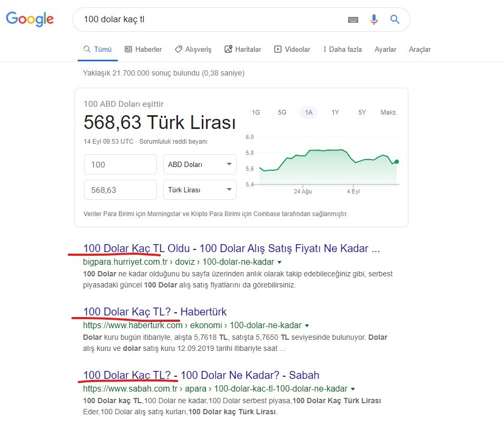Click the green endpoint on currency chart
This screenshot has height=437, width=504.
tap(397, 162)
